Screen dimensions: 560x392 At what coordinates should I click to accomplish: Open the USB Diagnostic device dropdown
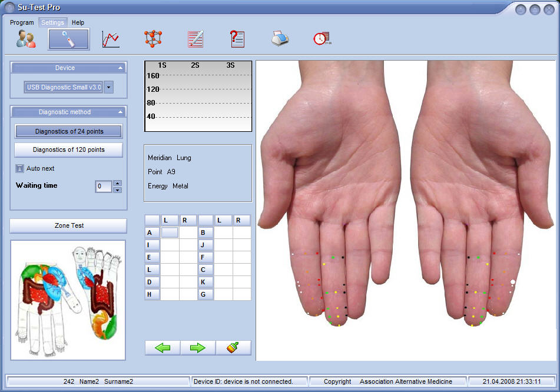108,88
